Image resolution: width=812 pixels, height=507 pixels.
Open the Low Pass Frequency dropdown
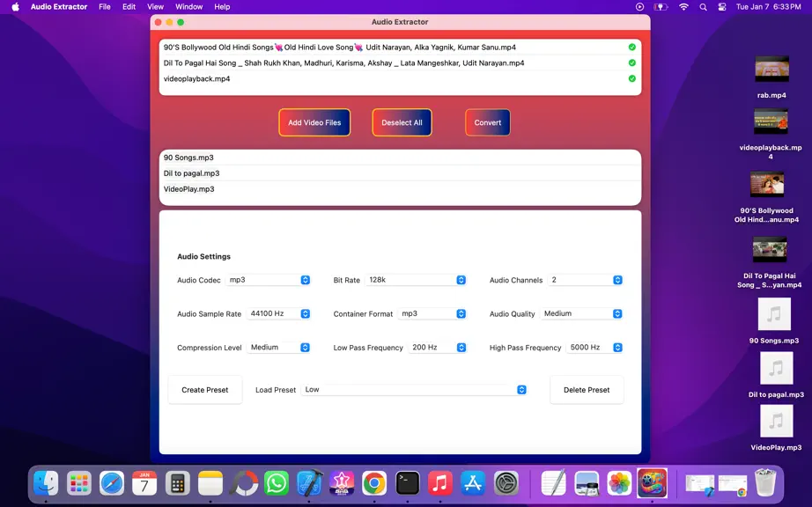click(438, 347)
